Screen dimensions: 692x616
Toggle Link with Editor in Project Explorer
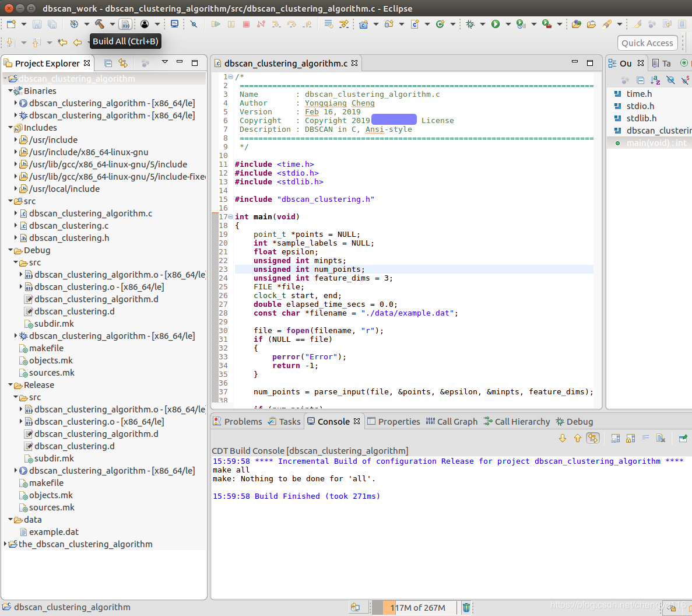(123, 63)
